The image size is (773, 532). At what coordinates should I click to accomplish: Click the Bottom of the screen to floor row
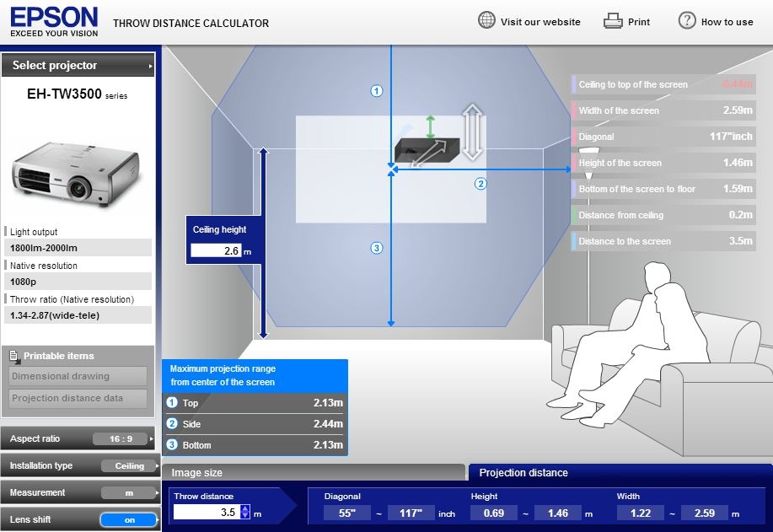tap(663, 189)
